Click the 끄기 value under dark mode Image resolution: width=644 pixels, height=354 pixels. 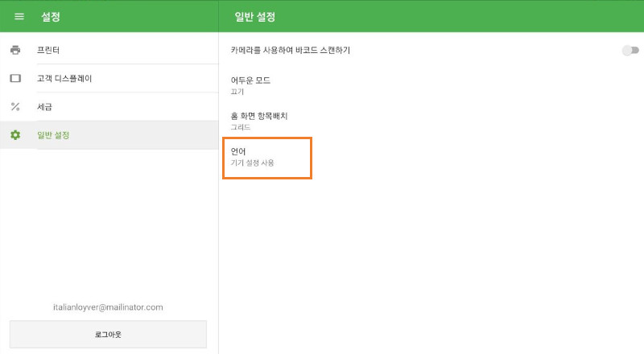237,92
